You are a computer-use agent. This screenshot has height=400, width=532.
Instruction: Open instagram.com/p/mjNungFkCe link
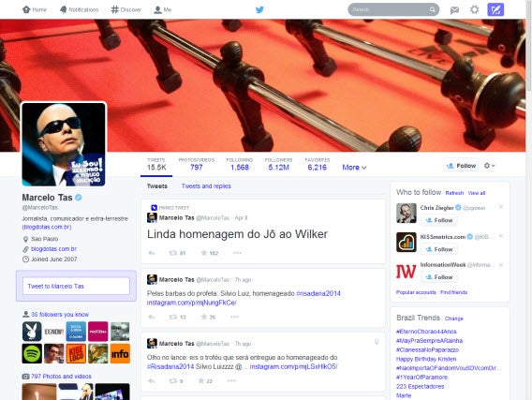[x=192, y=303]
